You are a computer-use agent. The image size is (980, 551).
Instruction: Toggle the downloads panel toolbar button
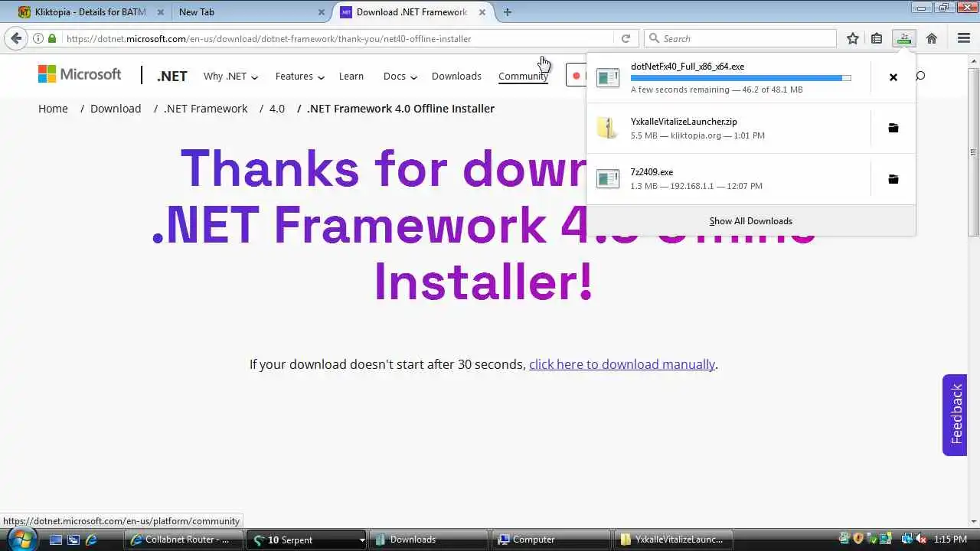(904, 38)
